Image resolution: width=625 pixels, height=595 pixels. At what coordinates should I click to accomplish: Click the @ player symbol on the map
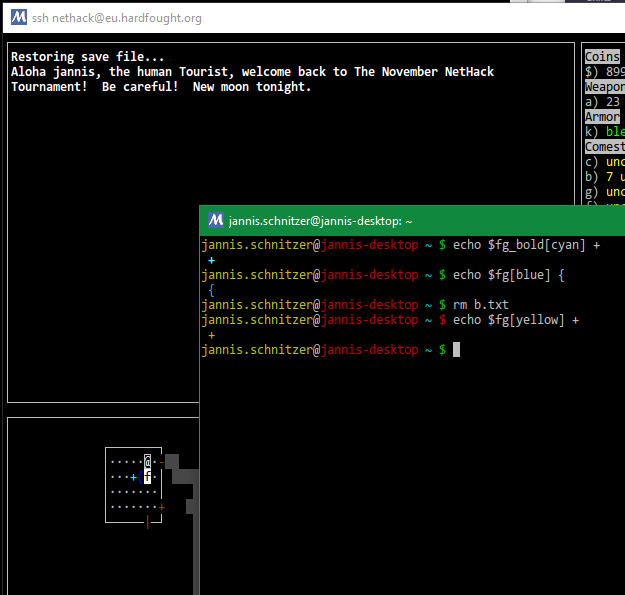click(x=147, y=462)
